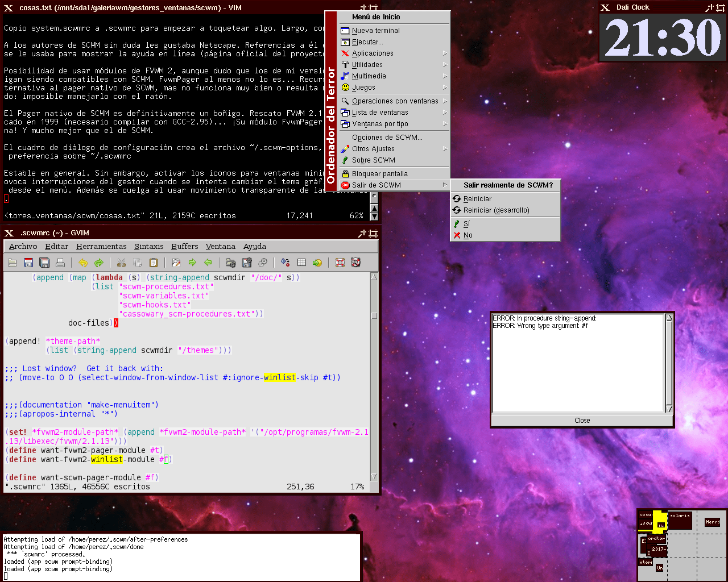Open Find and Replace in GVIM toolbar
The image size is (728, 582).
point(176,263)
